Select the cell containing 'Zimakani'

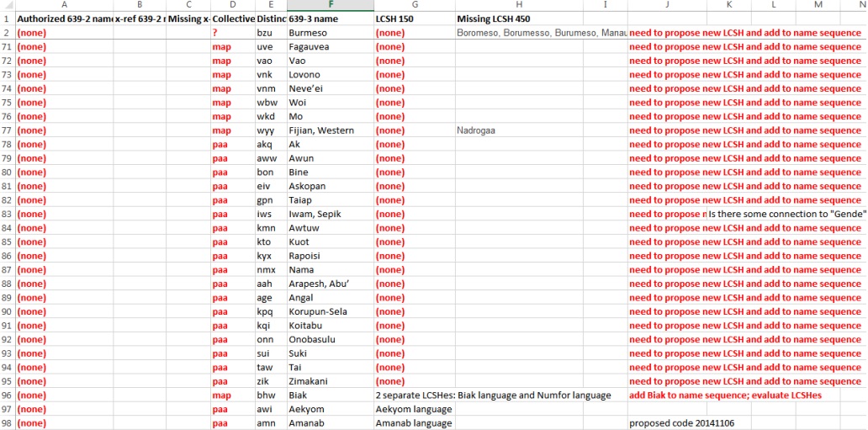(x=331, y=381)
